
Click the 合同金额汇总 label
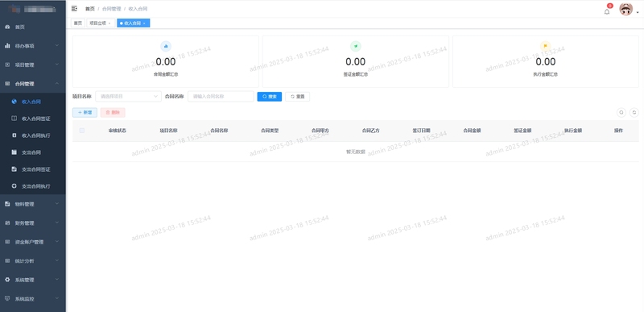pos(166,74)
